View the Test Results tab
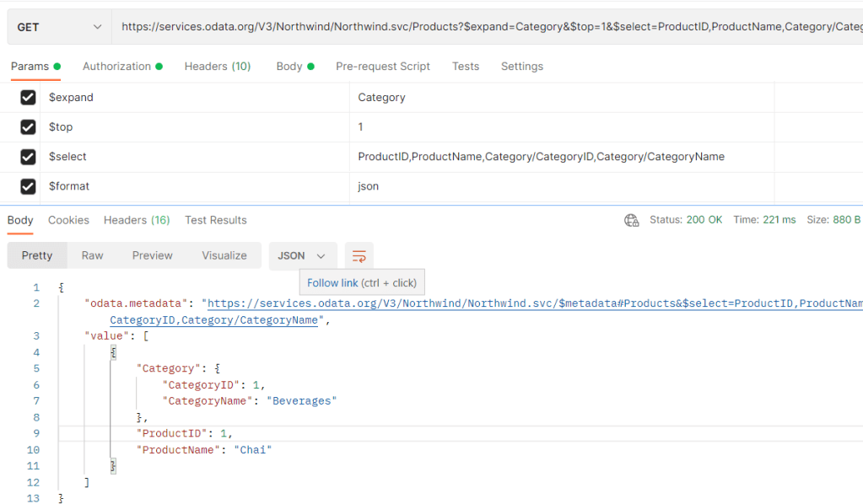 (216, 220)
